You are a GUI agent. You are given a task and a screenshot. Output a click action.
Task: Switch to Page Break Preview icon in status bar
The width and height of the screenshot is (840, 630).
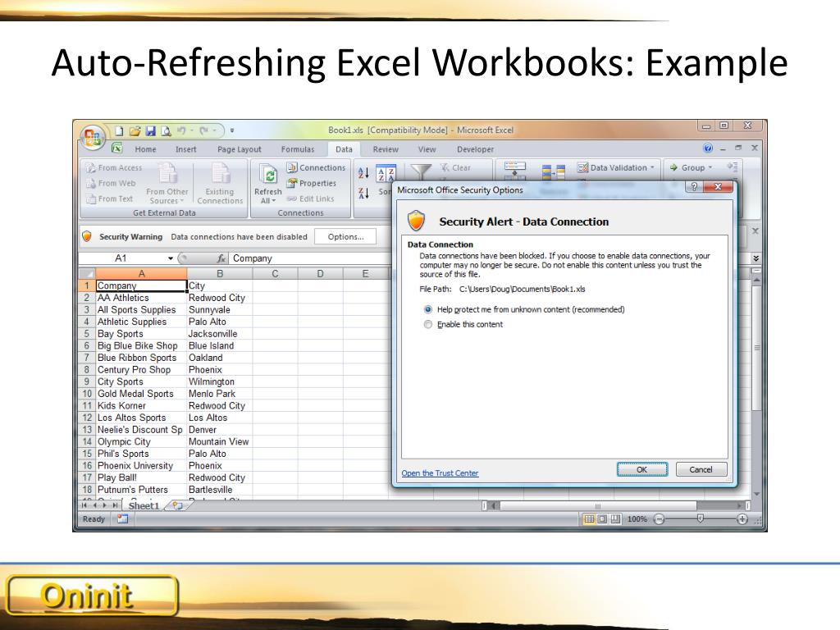pyautogui.click(x=615, y=518)
